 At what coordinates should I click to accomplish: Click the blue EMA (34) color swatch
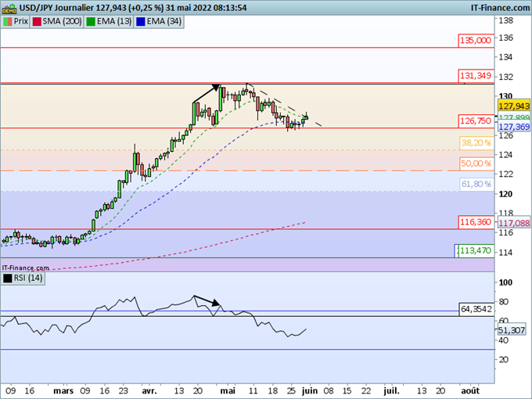point(141,22)
